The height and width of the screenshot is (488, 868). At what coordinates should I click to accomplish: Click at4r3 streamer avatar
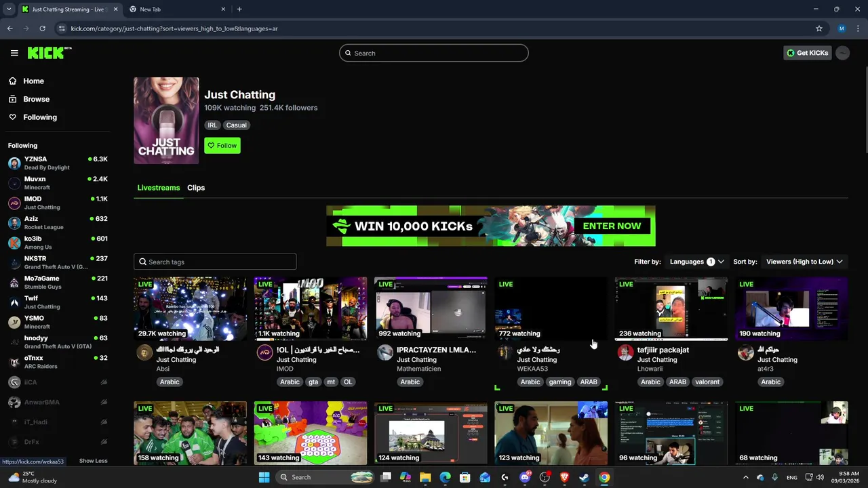click(746, 352)
